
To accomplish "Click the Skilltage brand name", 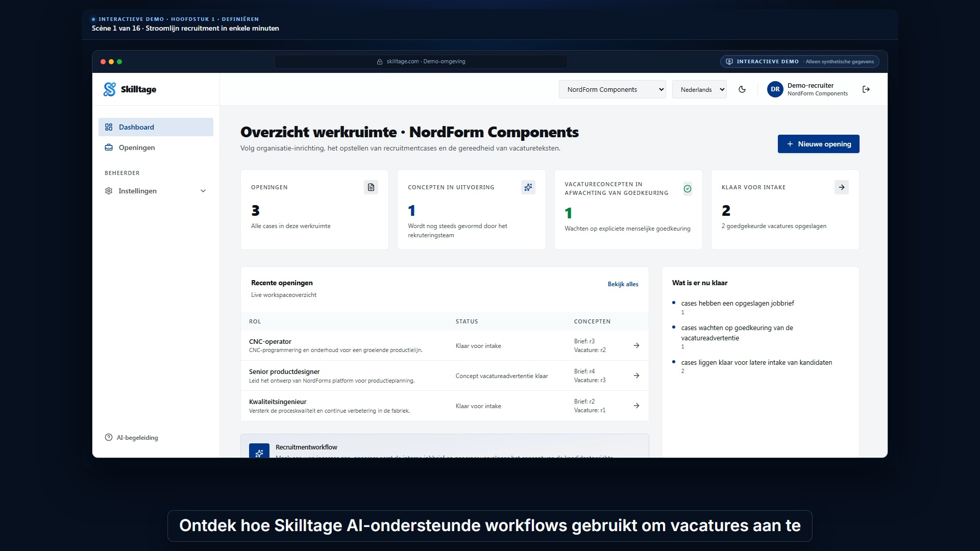I will coord(138,89).
